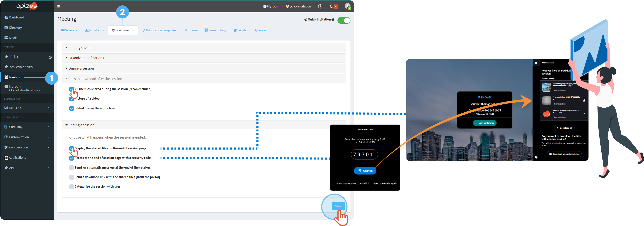
Task: Collapse the Ending a session section
Action: tap(204, 125)
